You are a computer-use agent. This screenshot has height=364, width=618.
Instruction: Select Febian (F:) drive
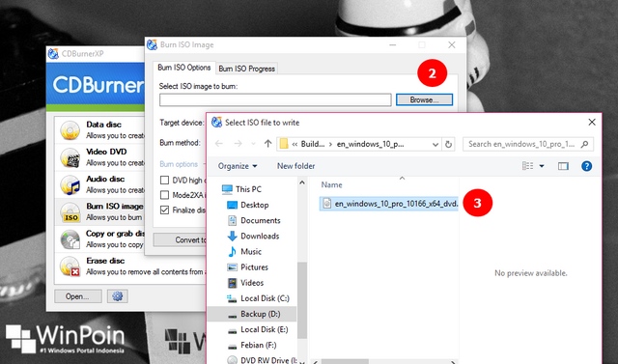click(251, 345)
